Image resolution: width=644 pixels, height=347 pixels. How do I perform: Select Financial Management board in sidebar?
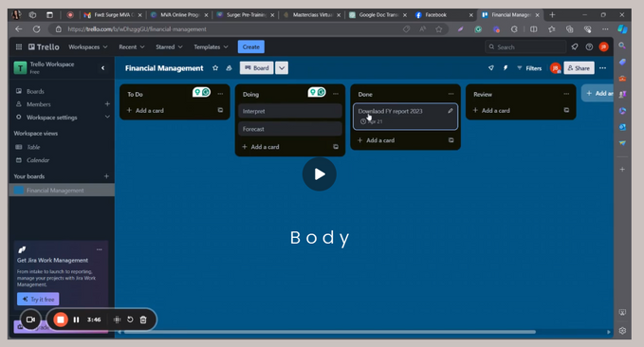tap(62, 191)
